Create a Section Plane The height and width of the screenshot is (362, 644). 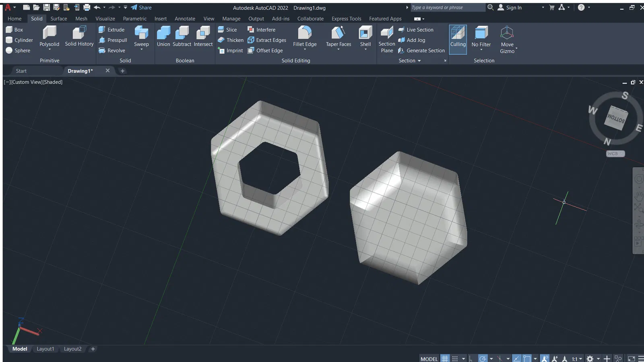click(x=387, y=39)
